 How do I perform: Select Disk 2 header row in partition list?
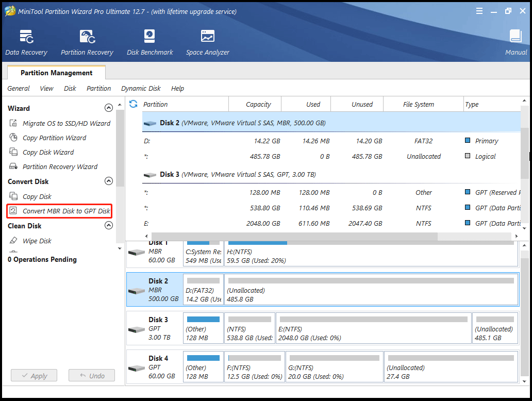(x=331, y=123)
